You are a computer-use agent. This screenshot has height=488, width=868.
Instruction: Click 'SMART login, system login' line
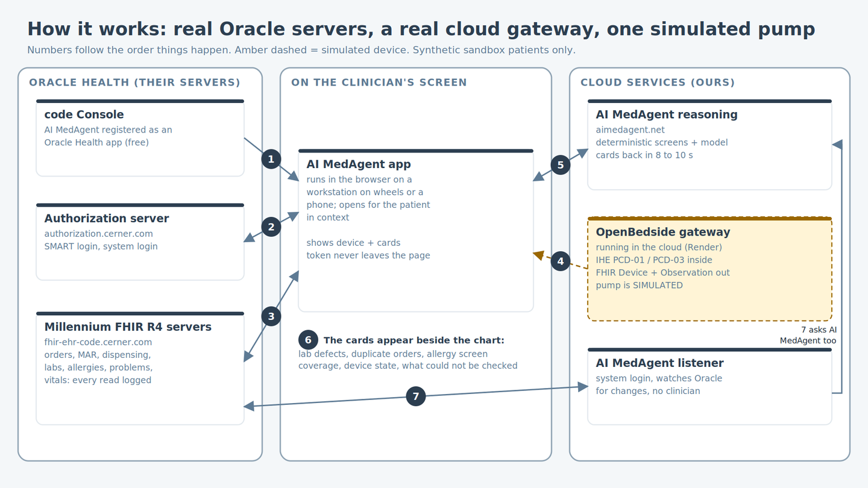pos(101,246)
